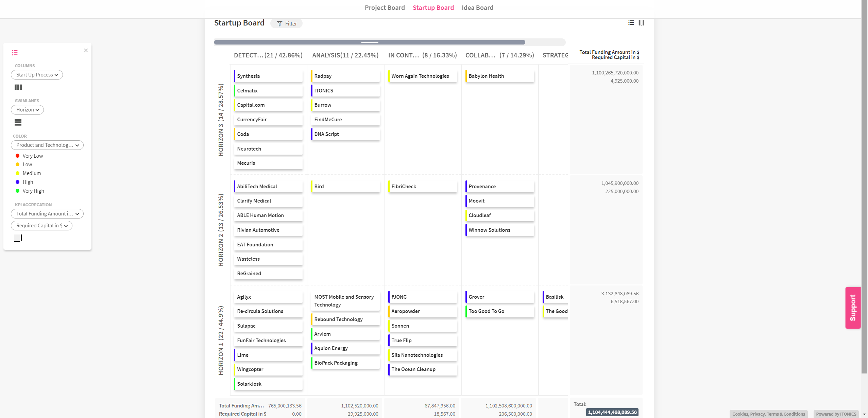Open Cookies, Privacy, Terms & Conditions link
This screenshot has width=868, height=418.
pyautogui.click(x=768, y=414)
